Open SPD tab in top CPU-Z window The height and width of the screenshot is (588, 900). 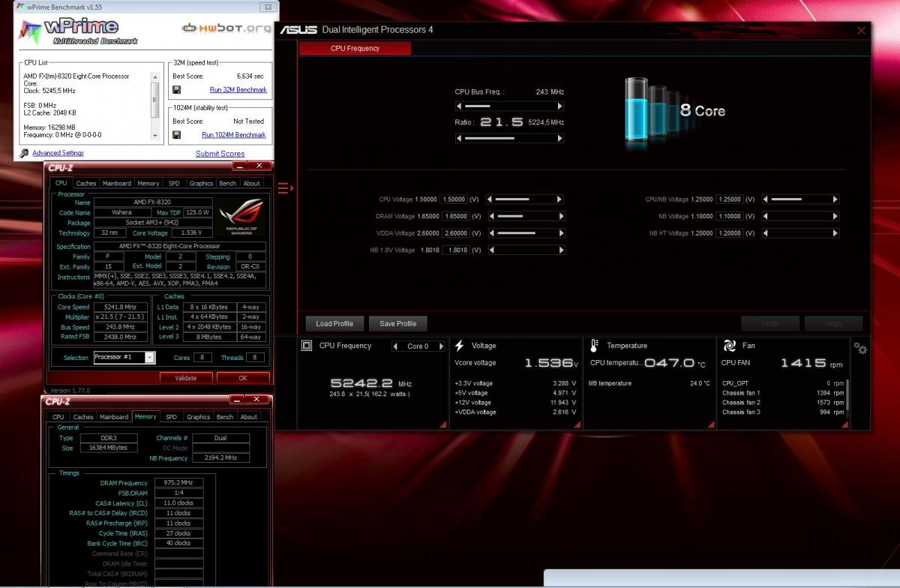click(x=174, y=183)
